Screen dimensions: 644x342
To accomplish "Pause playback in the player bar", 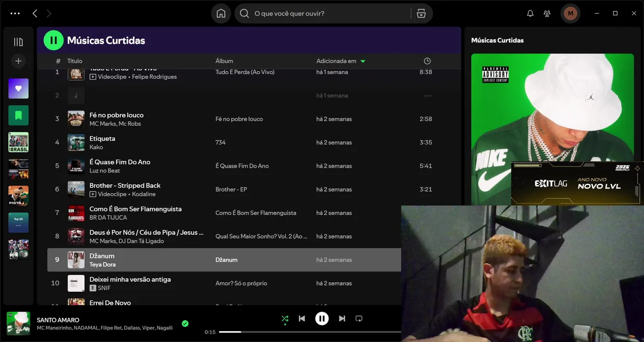I will [322, 319].
